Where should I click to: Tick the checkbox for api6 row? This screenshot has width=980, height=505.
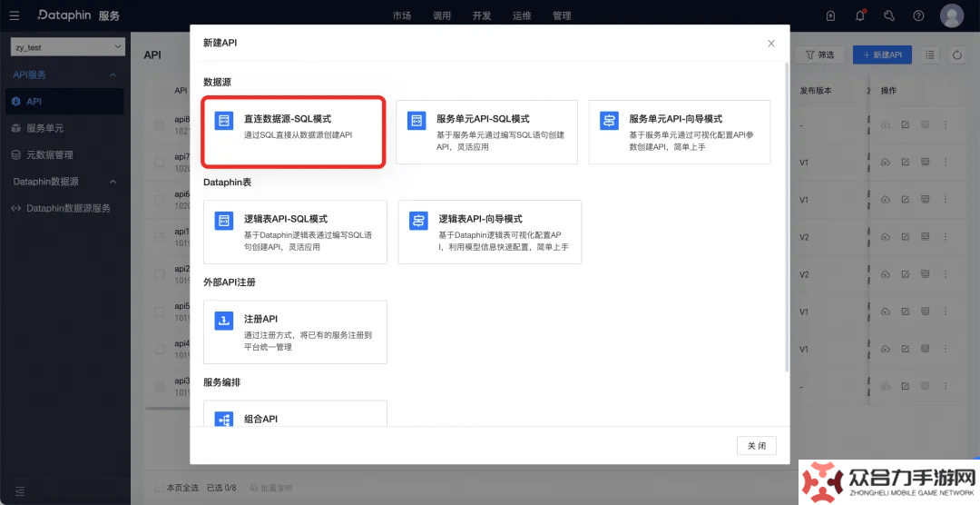pyautogui.click(x=160, y=200)
